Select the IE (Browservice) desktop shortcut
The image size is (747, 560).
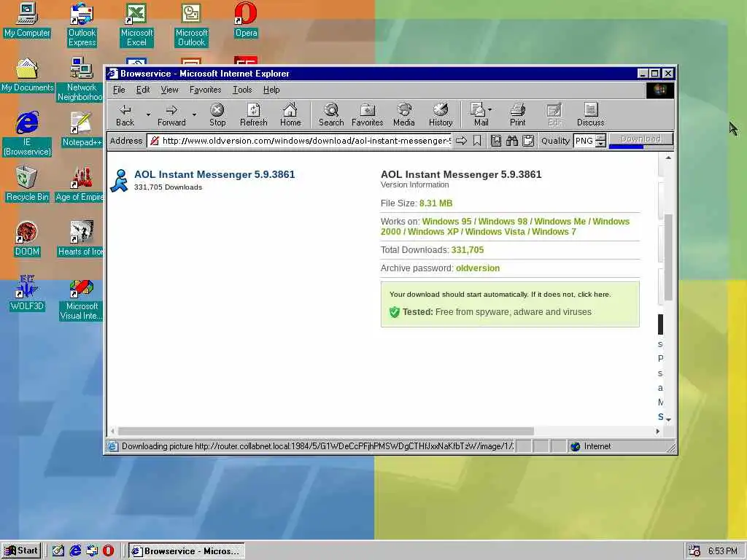coord(27,134)
